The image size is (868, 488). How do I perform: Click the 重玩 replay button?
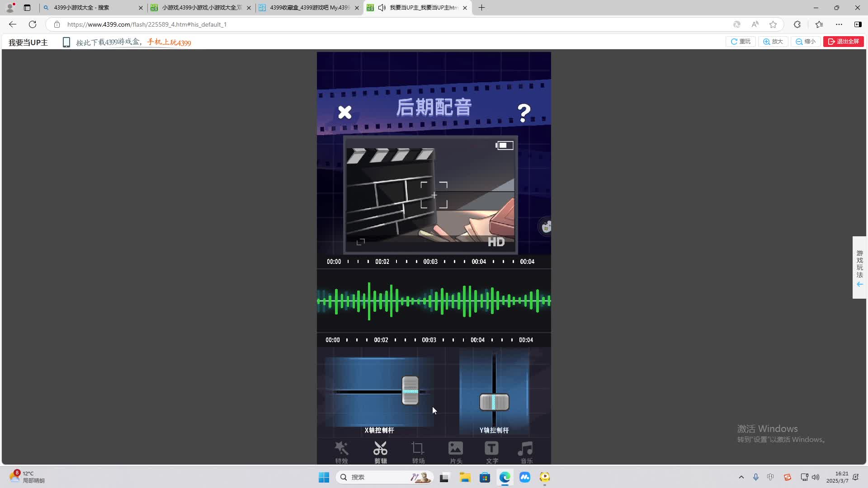tap(741, 41)
